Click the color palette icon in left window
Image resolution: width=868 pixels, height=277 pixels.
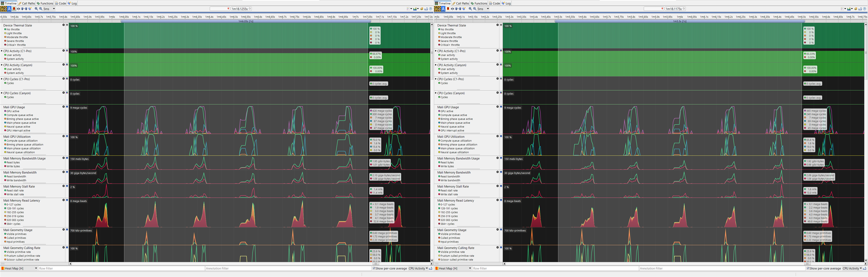pyautogui.click(x=422, y=9)
